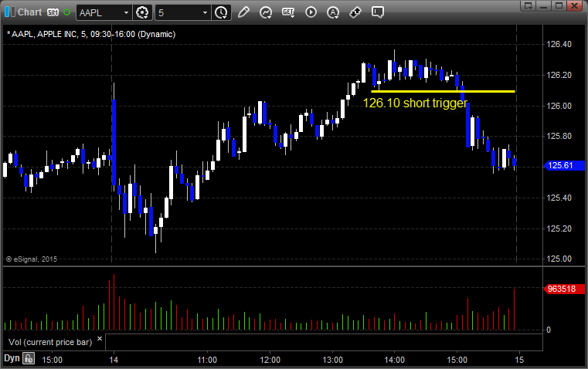
Task: Click the 126.00 price axis label
Action: pyautogui.click(x=559, y=106)
